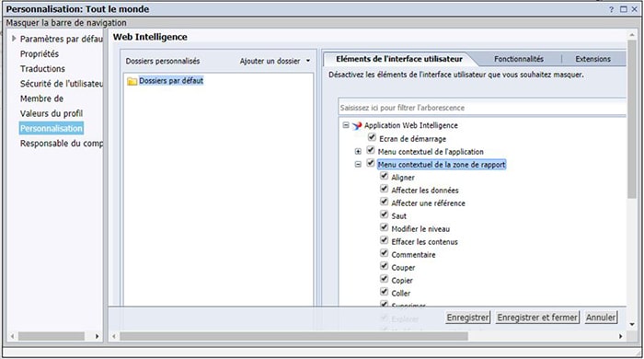Switch to the Extensions tab
The height and width of the screenshot is (359, 644).
592,59
